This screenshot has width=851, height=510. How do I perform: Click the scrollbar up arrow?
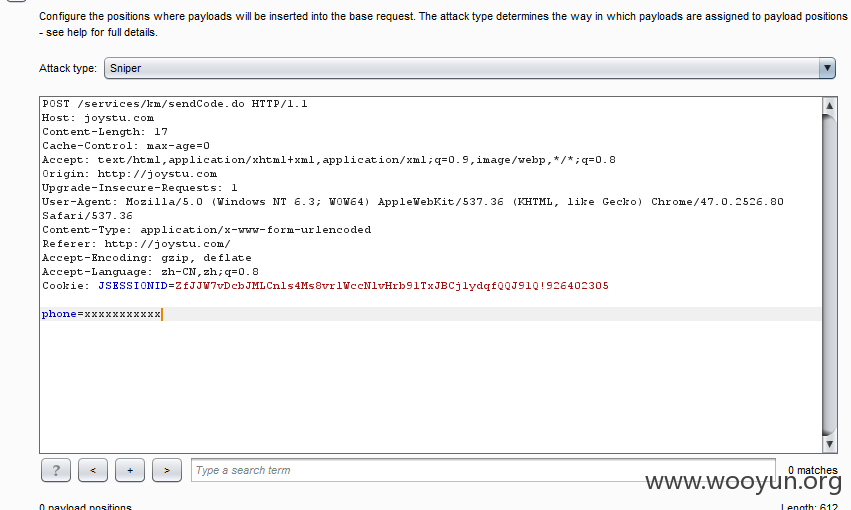(829, 105)
